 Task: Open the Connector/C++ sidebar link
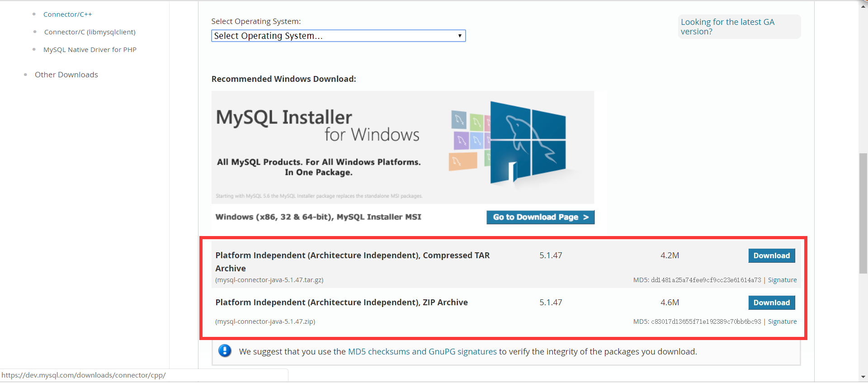(67, 14)
